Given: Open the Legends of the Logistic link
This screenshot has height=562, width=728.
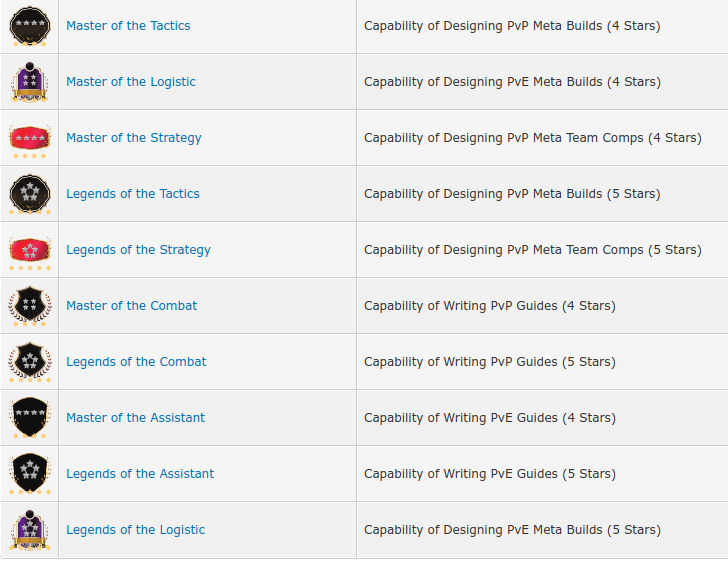Looking at the screenshot, I should [136, 530].
